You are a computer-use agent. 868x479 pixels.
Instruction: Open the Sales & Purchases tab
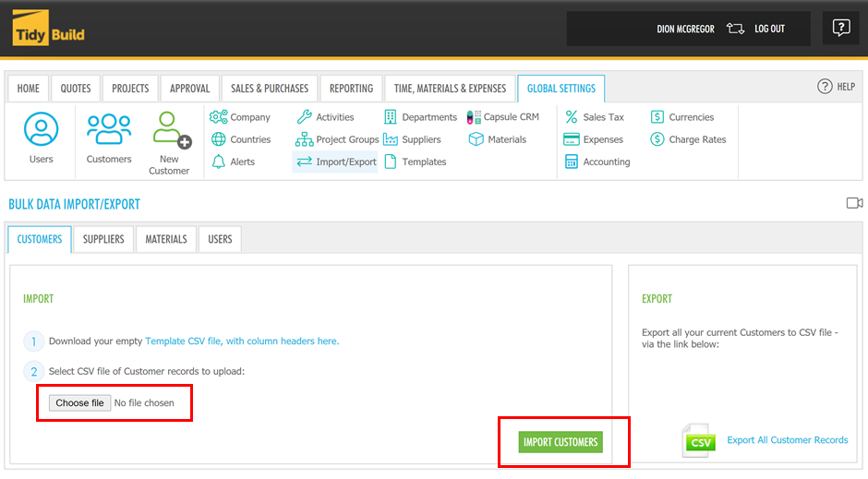(270, 89)
